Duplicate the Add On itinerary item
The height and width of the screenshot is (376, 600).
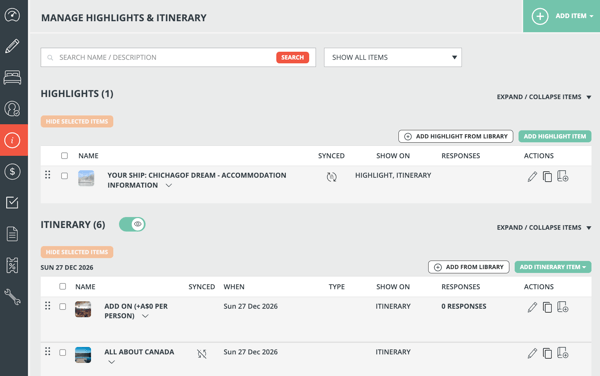coord(547,307)
